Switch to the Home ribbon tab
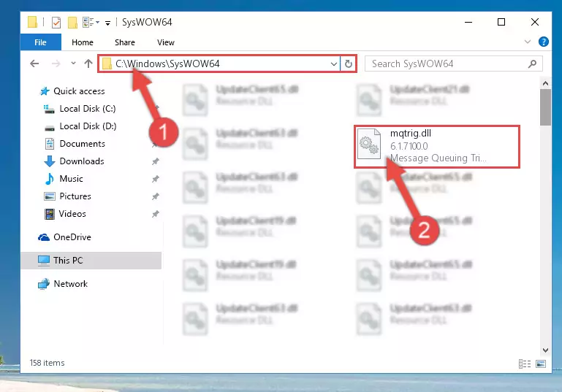The height and width of the screenshot is (392, 562). coord(83,42)
